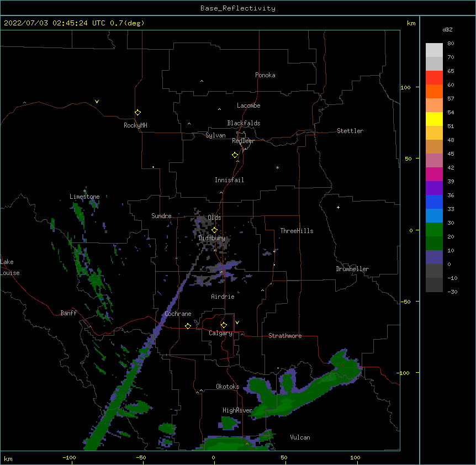Click the Vulcan label
476x465 pixels.
300,437
